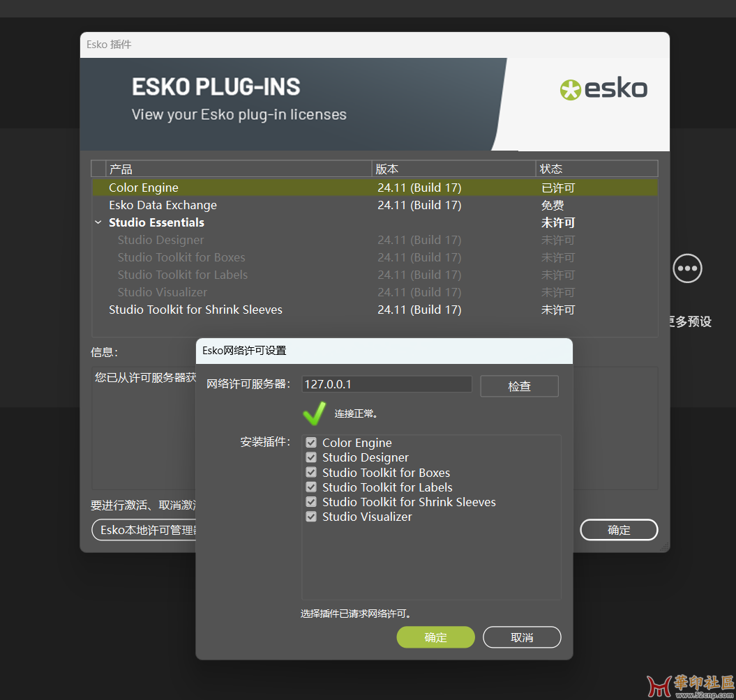Click the 选择插件已请求网络许可 message
The height and width of the screenshot is (700, 736).
(x=355, y=614)
